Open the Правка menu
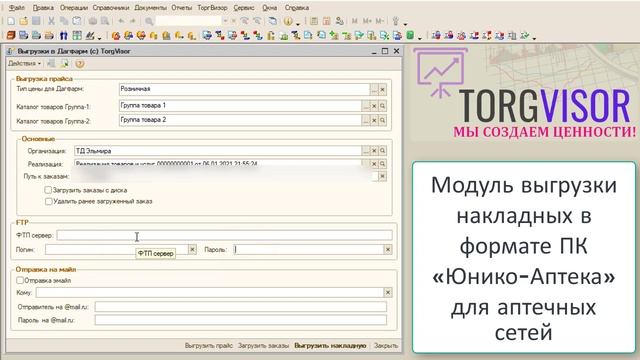The width and height of the screenshot is (640, 360). (43, 8)
